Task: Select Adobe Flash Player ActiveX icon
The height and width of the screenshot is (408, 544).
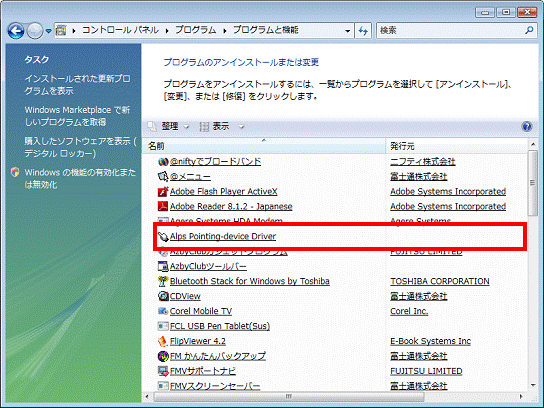Action: click(163, 192)
